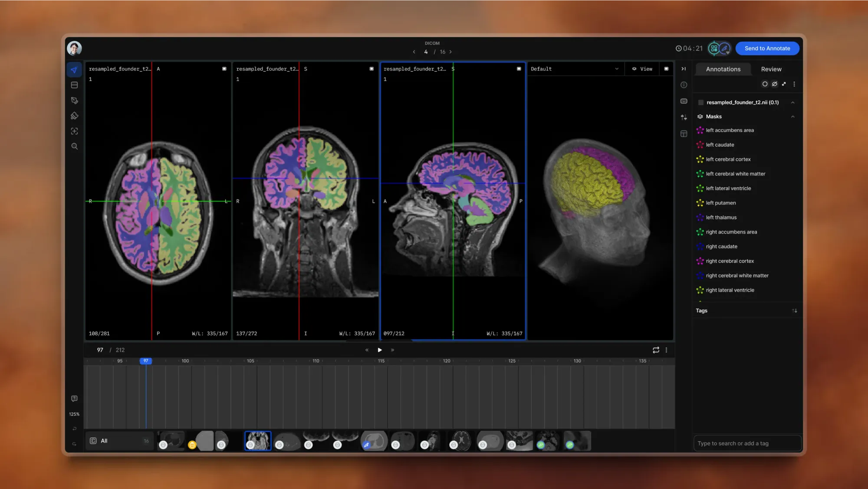Screen dimensions: 868x489
Task: Click the search or add tag field
Action: click(x=747, y=443)
